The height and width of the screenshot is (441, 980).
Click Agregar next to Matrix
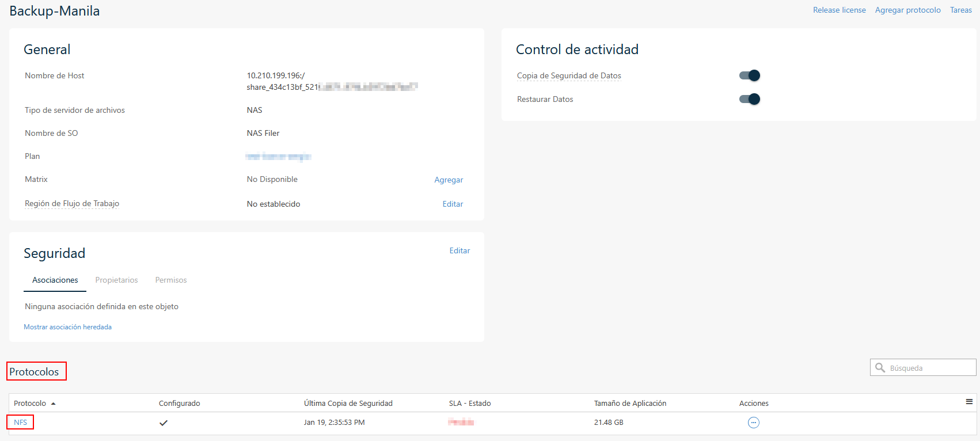449,180
